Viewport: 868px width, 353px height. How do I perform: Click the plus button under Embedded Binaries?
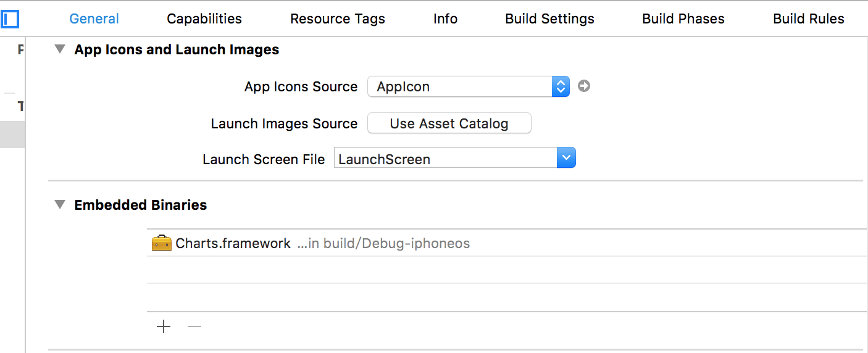point(164,326)
